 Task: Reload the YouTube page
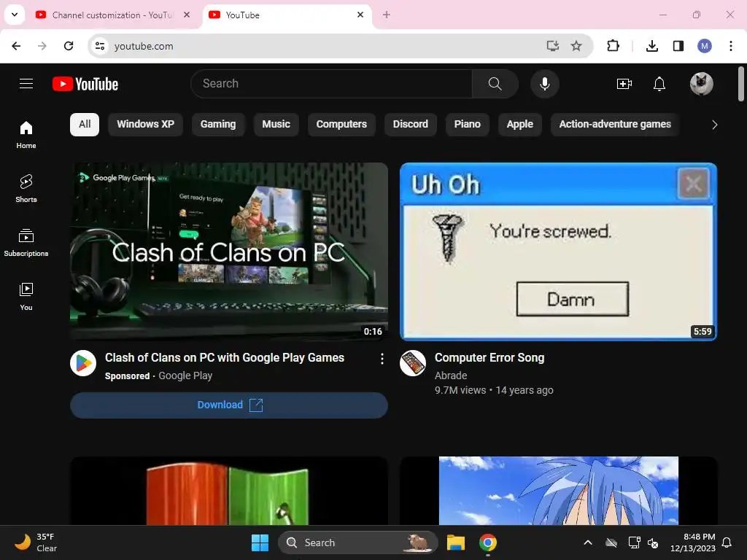point(69,46)
